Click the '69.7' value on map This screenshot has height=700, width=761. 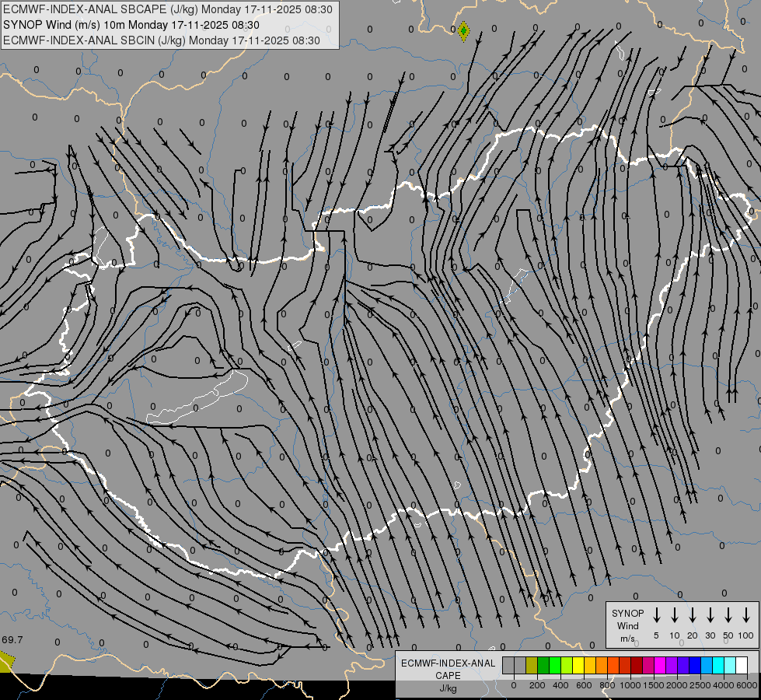click(x=12, y=640)
